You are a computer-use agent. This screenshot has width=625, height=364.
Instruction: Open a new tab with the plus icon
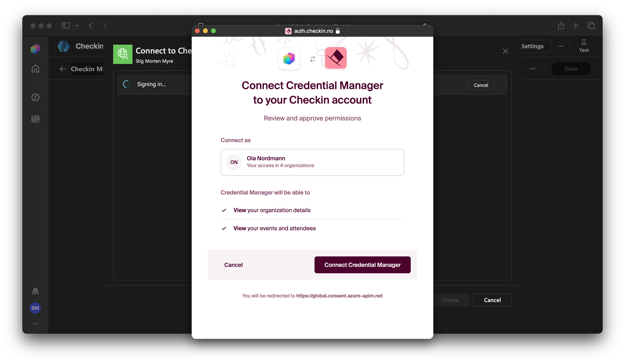click(576, 26)
